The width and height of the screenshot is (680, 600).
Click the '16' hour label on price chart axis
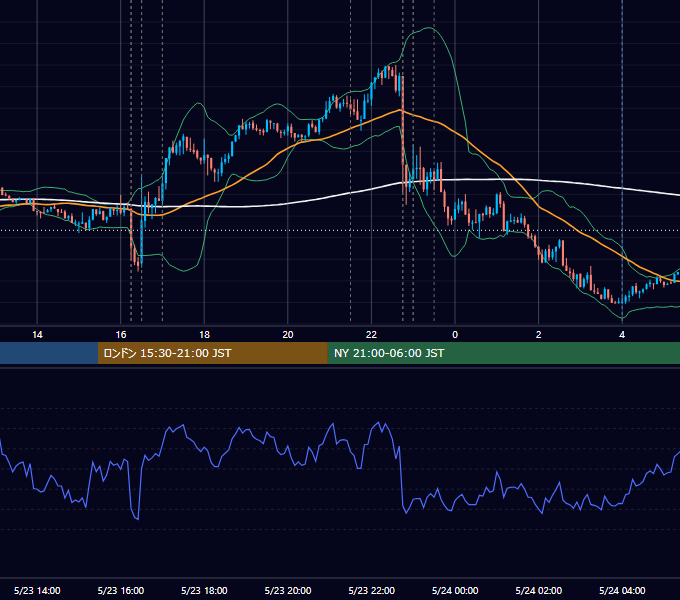tap(121, 335)
